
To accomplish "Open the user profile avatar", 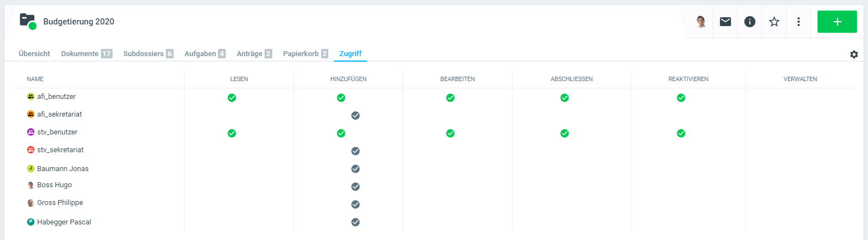I will 701,22.
